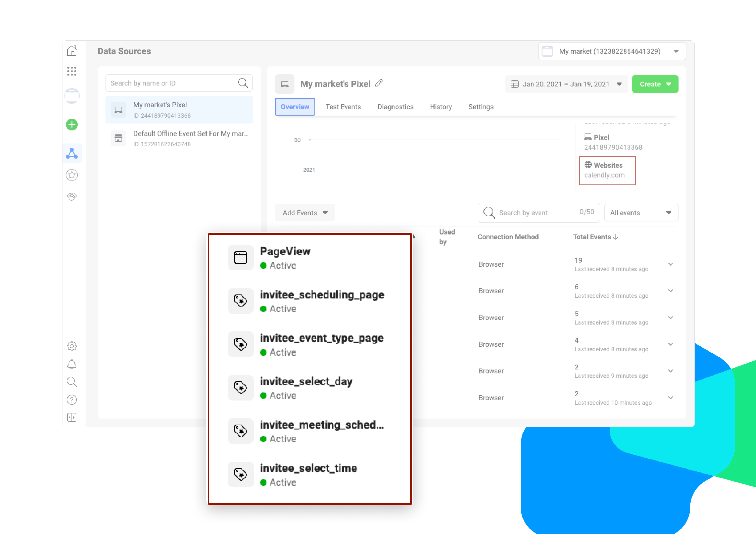Open the All events filter dropdown

pyautogui.click(x=641, y=213)
